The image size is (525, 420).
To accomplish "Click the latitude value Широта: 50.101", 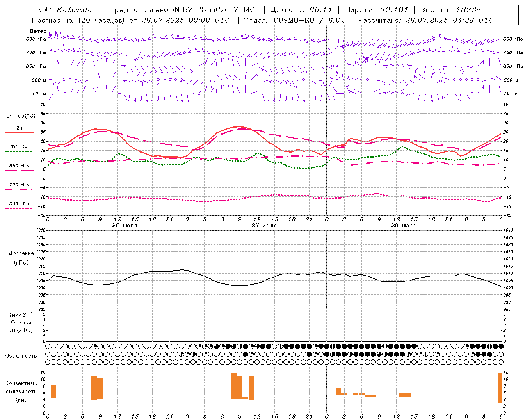I will coord(376,10).
